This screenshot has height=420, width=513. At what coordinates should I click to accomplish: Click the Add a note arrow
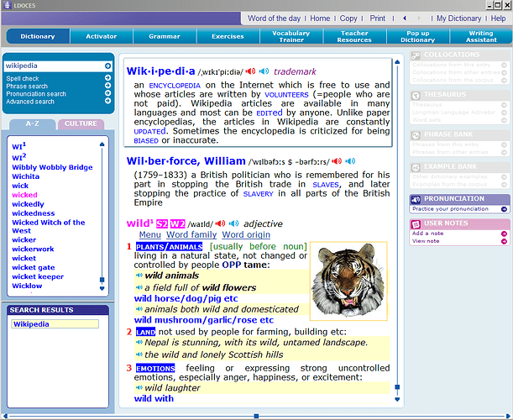[x=504, y=233]
